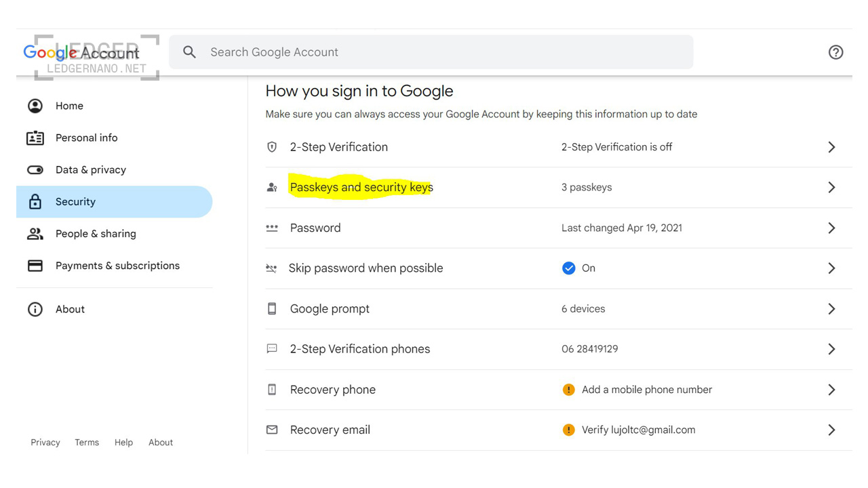Click the Google prompt label
The width and height of the screenshot is (868, 488).
pyautogui.click(x=330, y=309)
